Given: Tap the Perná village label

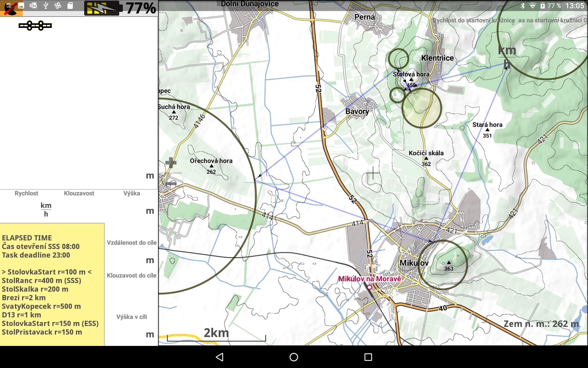Looking at the screenshot, I should (364, 17).
